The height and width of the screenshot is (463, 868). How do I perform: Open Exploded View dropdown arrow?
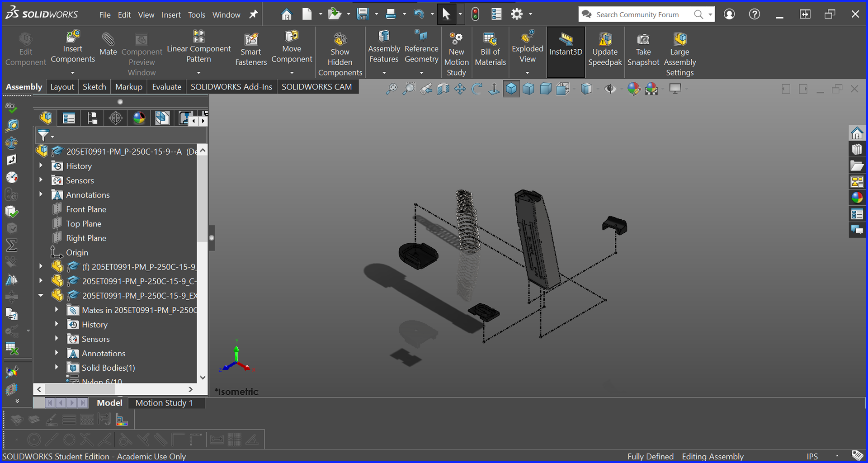point(527,73)
